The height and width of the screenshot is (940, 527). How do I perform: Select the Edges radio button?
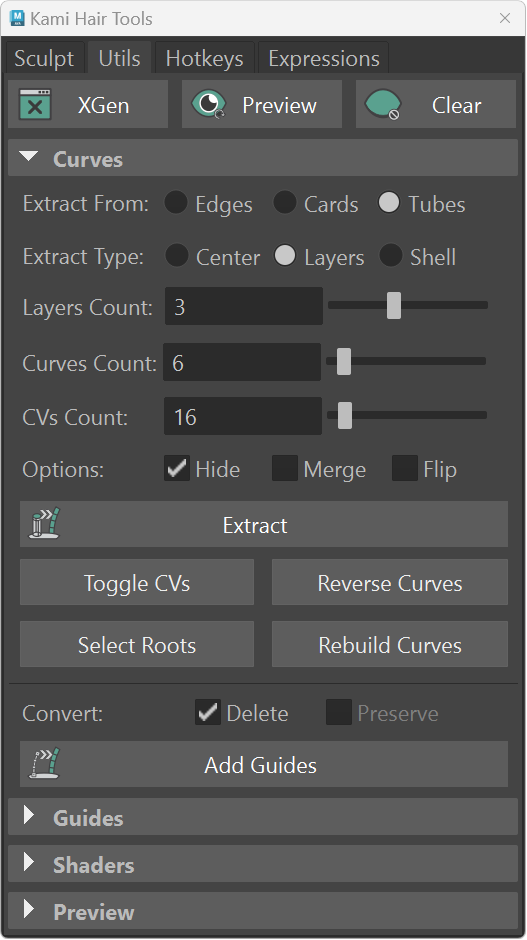176,203
